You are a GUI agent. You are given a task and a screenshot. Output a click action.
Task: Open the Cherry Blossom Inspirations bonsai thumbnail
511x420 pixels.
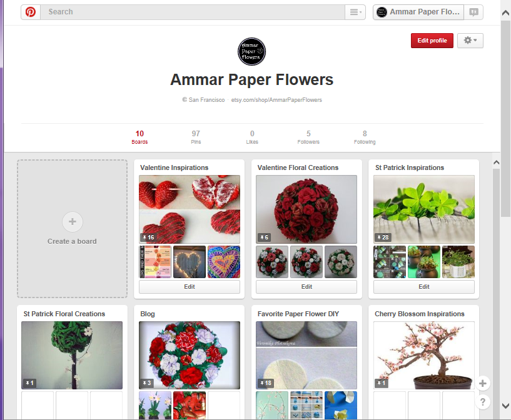click(424, 355)
